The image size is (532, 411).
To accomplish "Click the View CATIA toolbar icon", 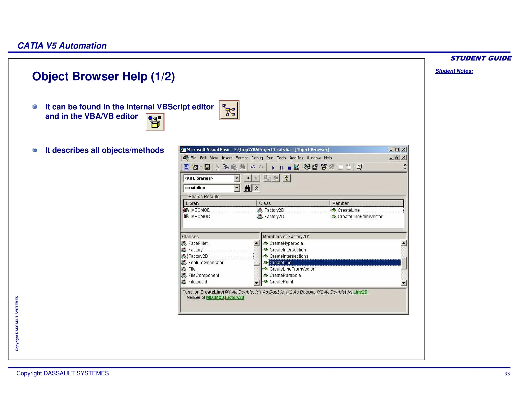I will pos(187,167).
